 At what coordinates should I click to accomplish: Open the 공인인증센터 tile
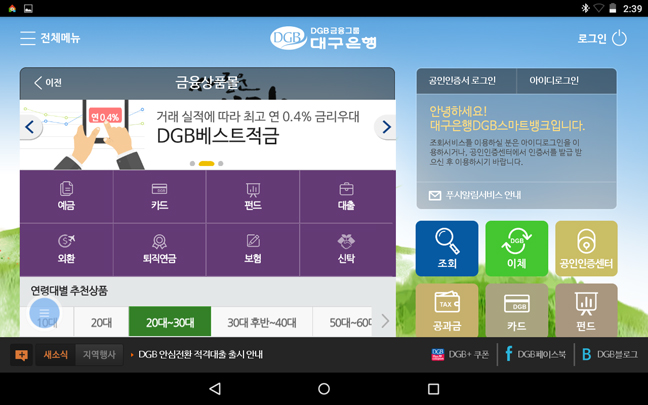pyautogui.click(x=586, y=248)
